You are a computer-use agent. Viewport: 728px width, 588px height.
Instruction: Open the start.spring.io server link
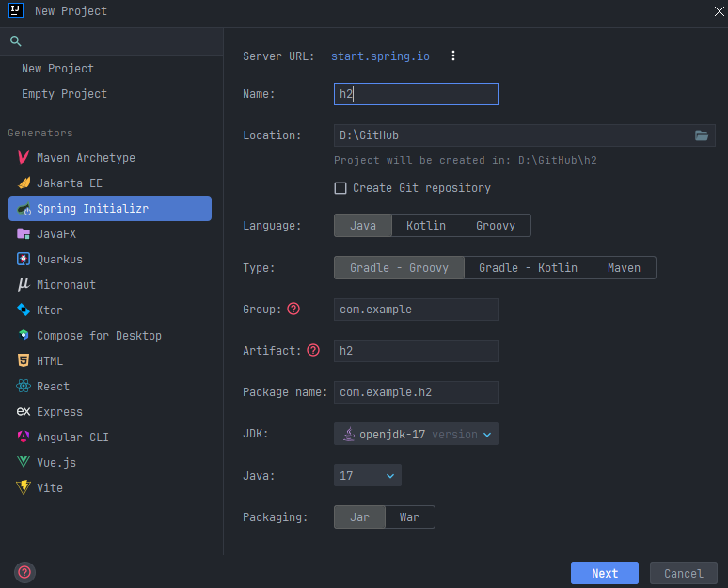(x=380, y=56)
